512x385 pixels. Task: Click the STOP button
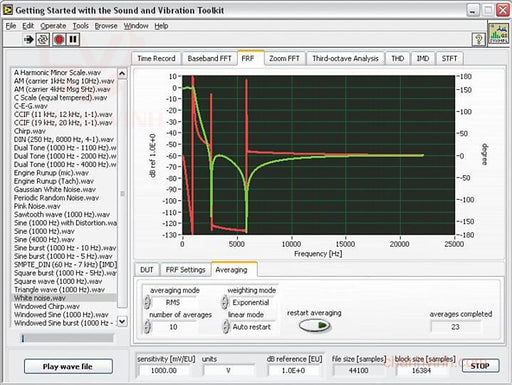pyautogui.click(x=480, y=366)
